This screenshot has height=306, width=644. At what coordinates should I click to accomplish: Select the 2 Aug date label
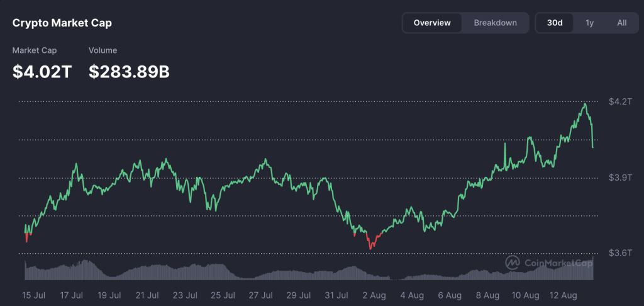[375, 295]
